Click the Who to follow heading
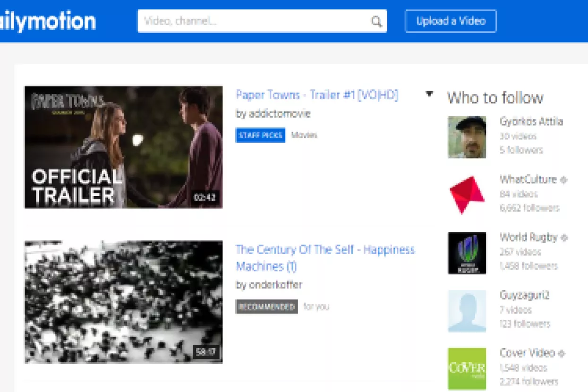The image size is (588, 392). (x=495, y=98)
